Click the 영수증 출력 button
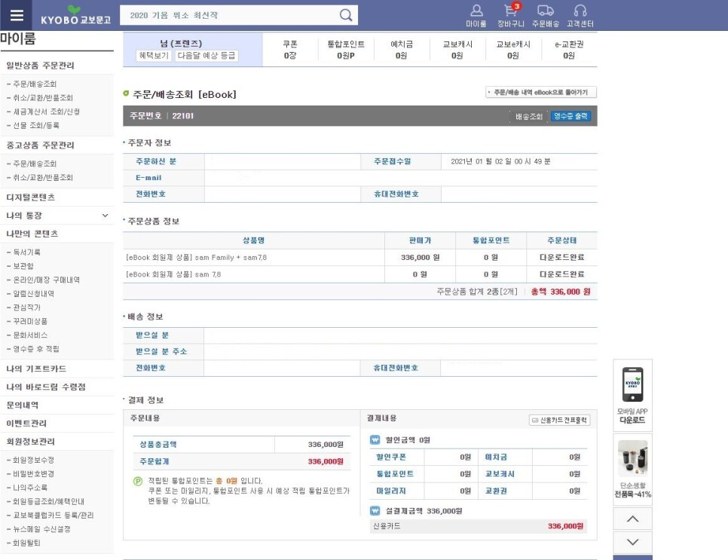 [570, 116]
